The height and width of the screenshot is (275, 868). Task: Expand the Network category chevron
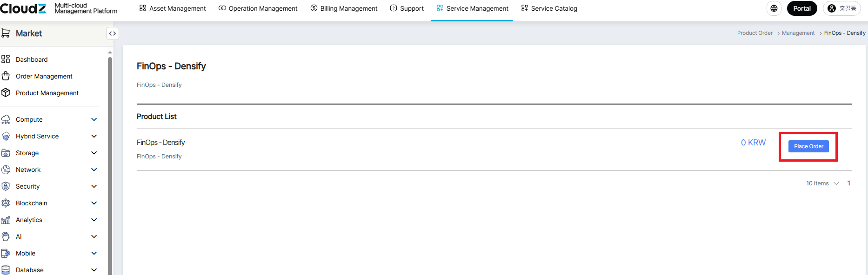(x=94, y=170)
